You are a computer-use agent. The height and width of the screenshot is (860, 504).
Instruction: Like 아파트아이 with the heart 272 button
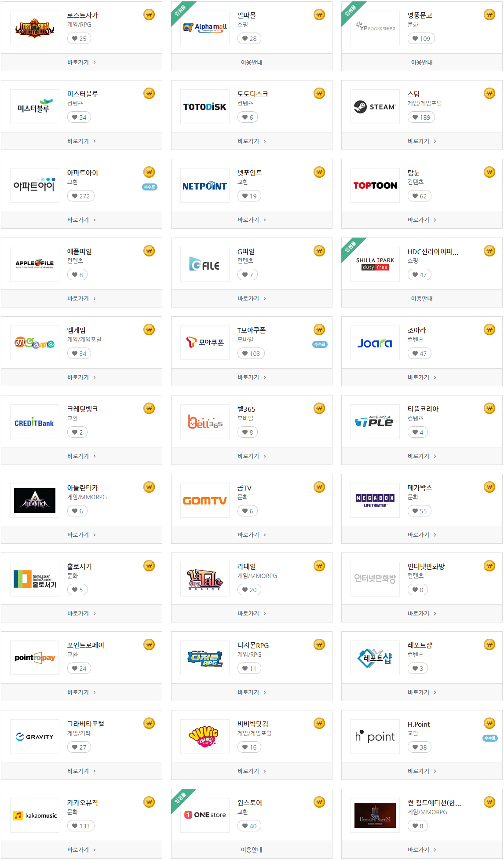[x=81, y=196]
